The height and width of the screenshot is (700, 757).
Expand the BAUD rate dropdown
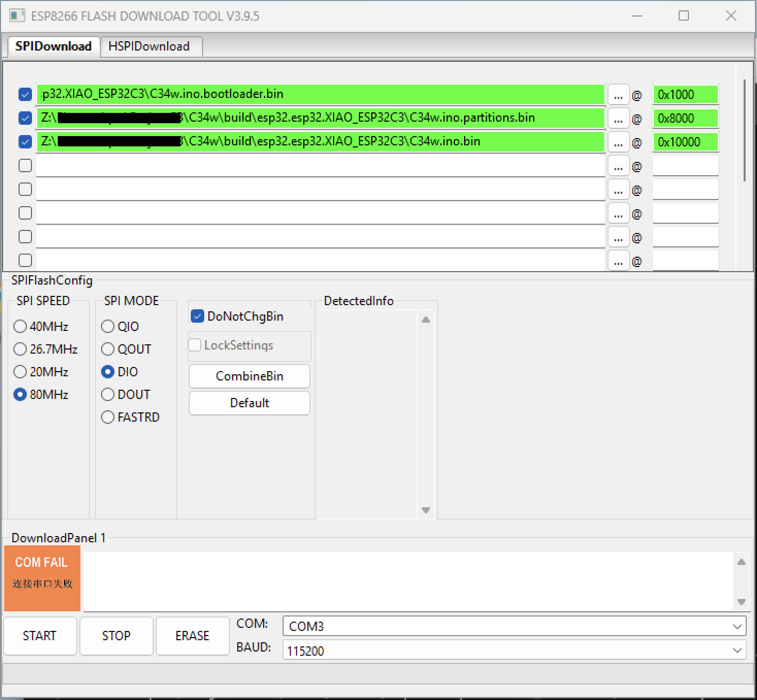[514, 651]
